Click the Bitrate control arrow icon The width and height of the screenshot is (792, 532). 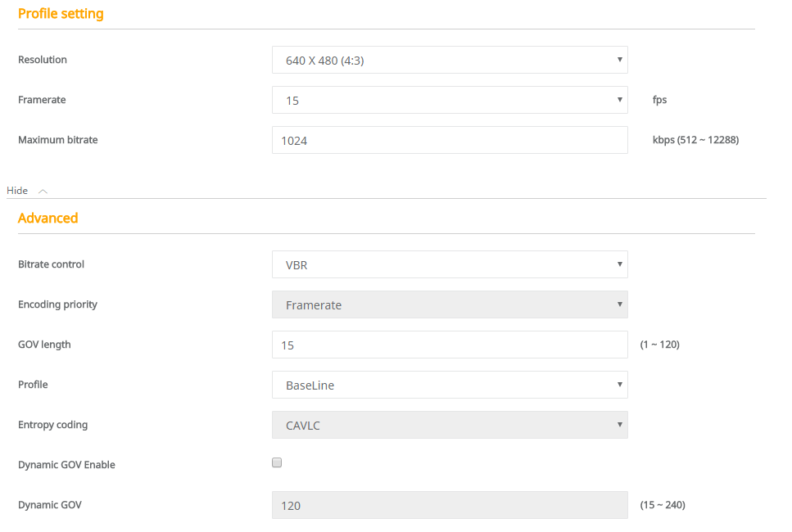coord(619,264)
